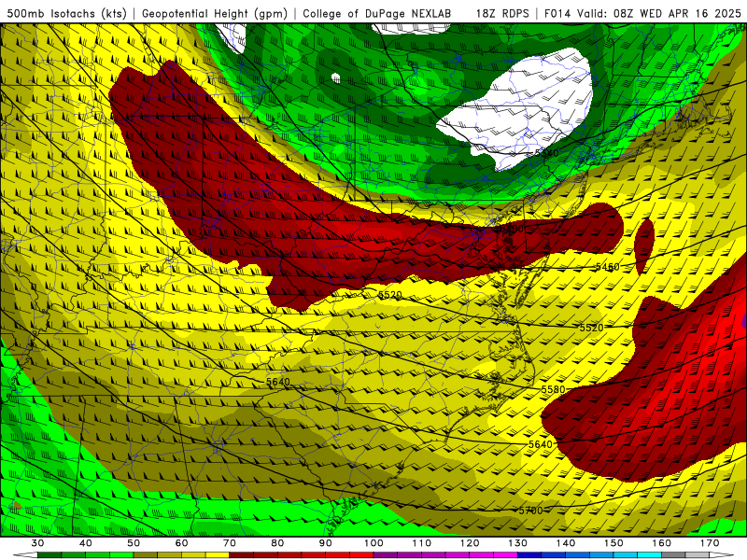Viewport: 747px width, 560px height.
Task: Click the 5580 height contour label
Action: pos(553,389)
